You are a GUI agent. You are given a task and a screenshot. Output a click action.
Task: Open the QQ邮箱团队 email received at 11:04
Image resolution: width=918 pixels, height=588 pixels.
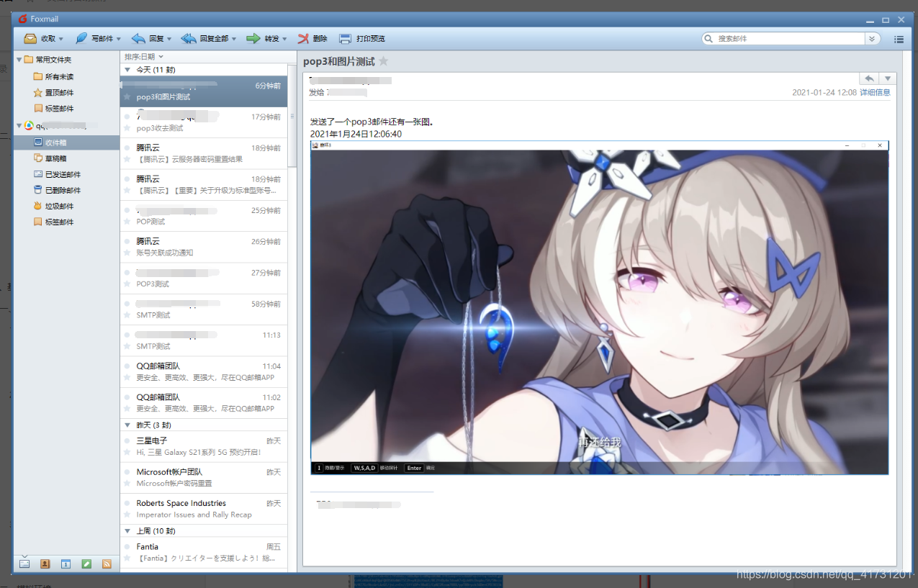tap(204, 372)
